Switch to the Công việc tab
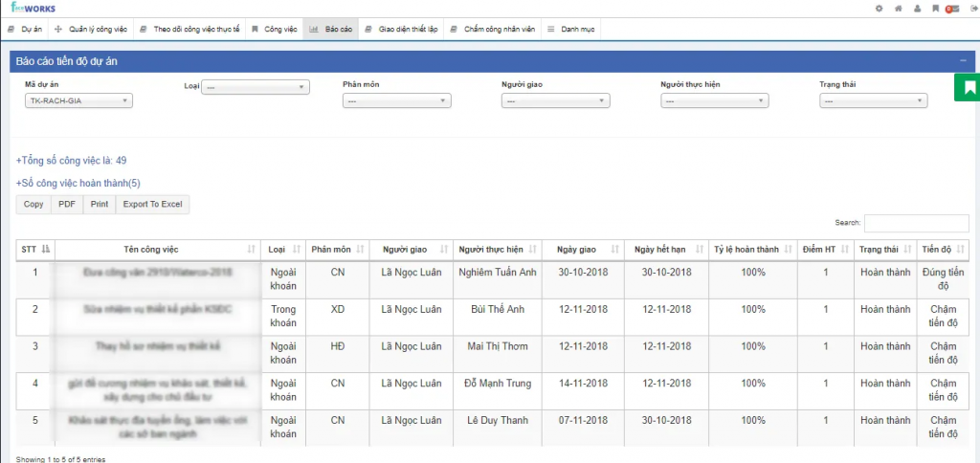Viewport: 980px width, 463px height. pos(275,29)
